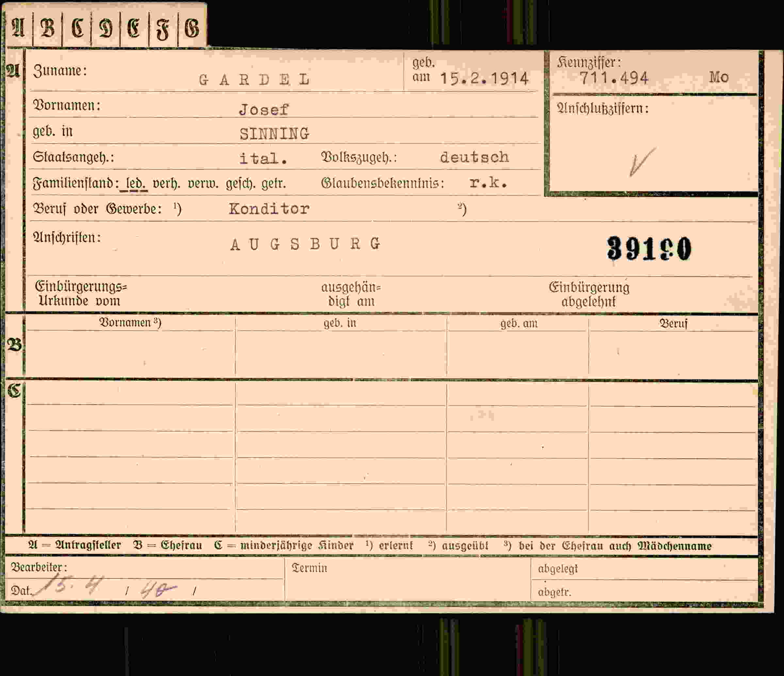This screenshot has height=676, width=784.
Task: Click the 'Volkszugeh.:' label
Action: pyautogui.click(x=359, y=157)
